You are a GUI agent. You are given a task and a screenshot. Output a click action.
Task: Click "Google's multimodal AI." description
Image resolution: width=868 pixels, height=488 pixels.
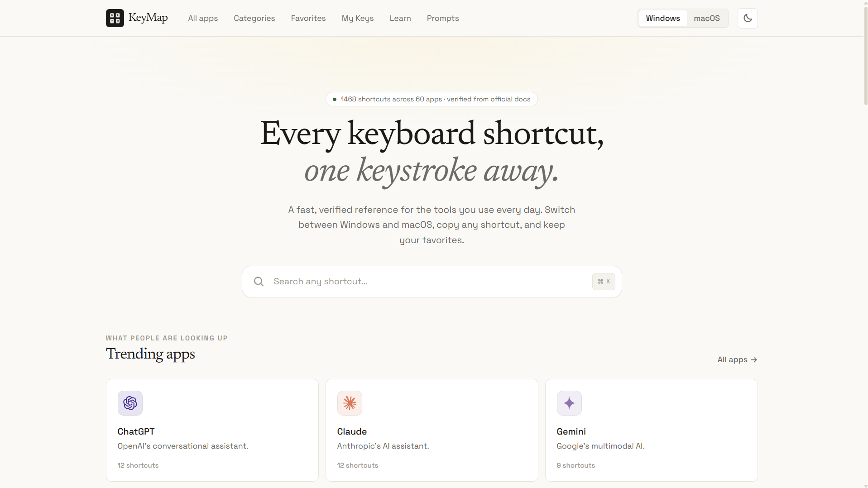[600, 446]
